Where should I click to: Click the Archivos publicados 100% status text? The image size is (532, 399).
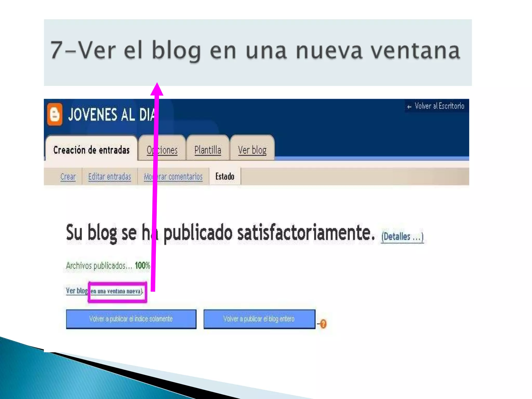[x=108, y=266]
